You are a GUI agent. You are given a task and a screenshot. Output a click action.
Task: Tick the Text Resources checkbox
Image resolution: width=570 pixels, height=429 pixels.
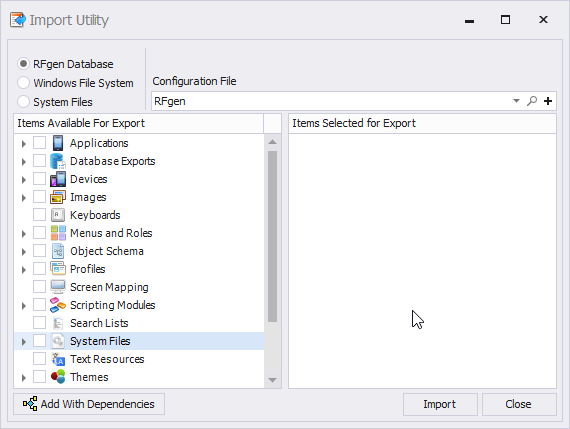[39, 359]
